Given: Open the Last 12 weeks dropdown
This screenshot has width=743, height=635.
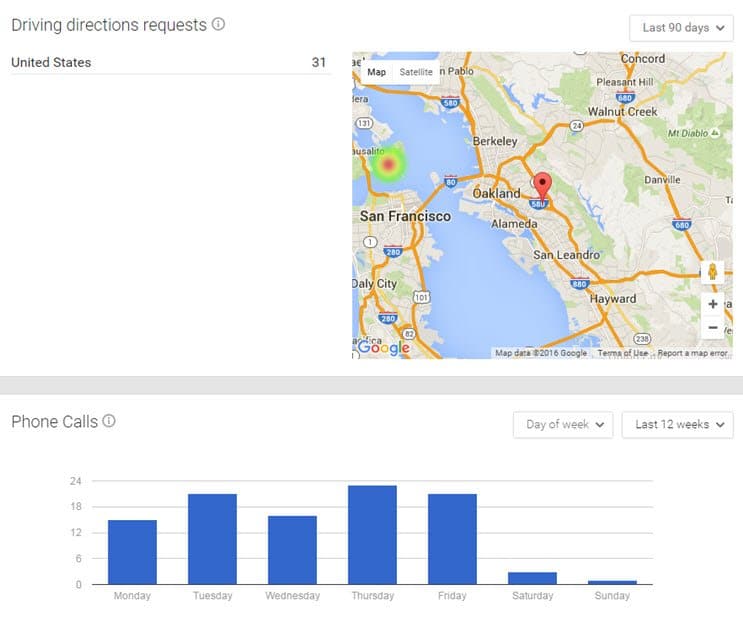Looking at the screenshot, I should pos(678,425).
